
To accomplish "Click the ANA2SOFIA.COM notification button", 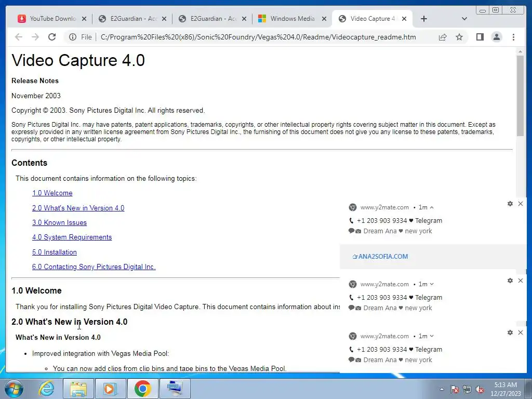I will pos(380,257).
